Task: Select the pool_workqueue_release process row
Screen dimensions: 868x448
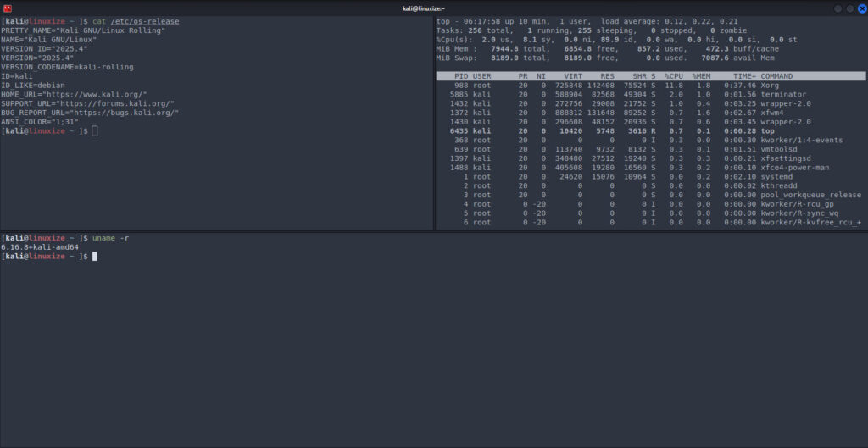Action: (651, 195)
